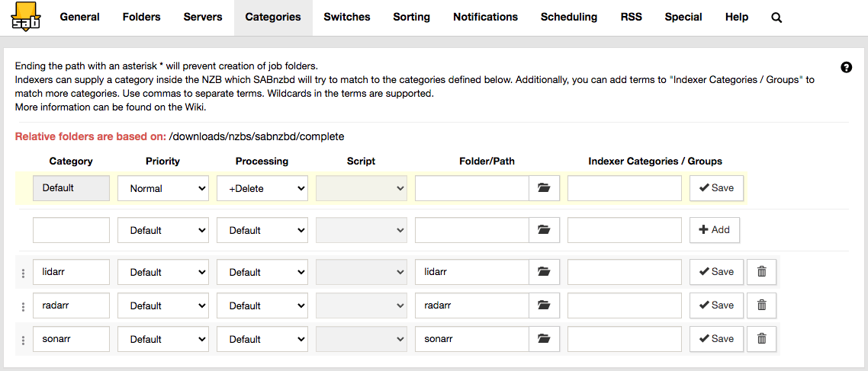Screen dimensions: 868x371
Task: Open the Switches settings tab
Action: 347,17
